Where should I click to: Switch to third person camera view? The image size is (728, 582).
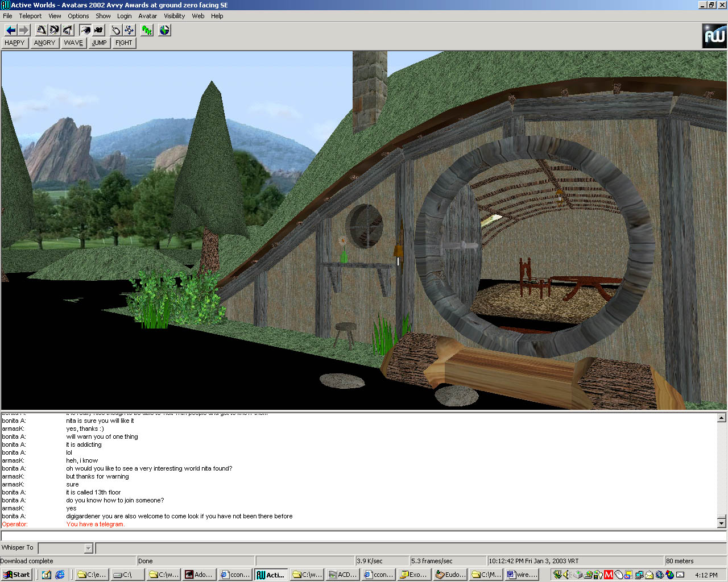[x=98, y=30]
